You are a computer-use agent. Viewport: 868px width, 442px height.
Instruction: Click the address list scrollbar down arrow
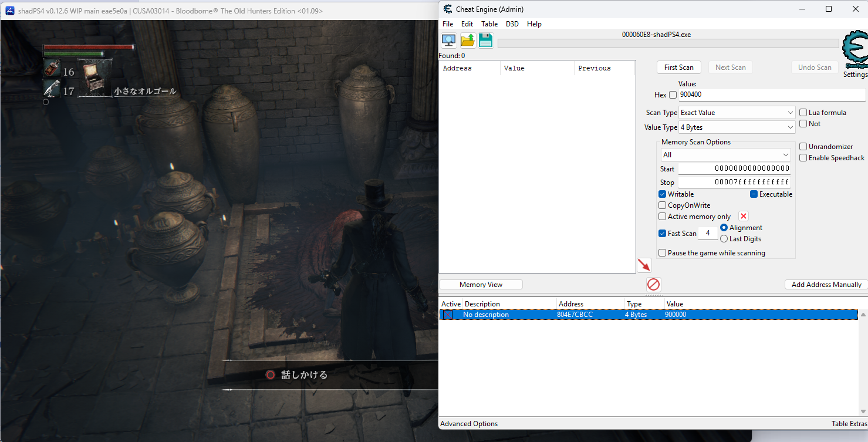click(x=863, y=411)
